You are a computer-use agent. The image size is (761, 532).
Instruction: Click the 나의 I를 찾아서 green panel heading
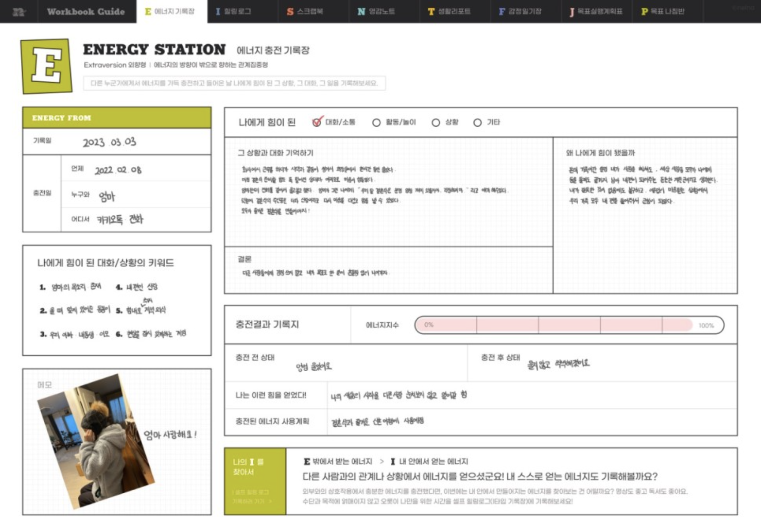coord(248,467)
